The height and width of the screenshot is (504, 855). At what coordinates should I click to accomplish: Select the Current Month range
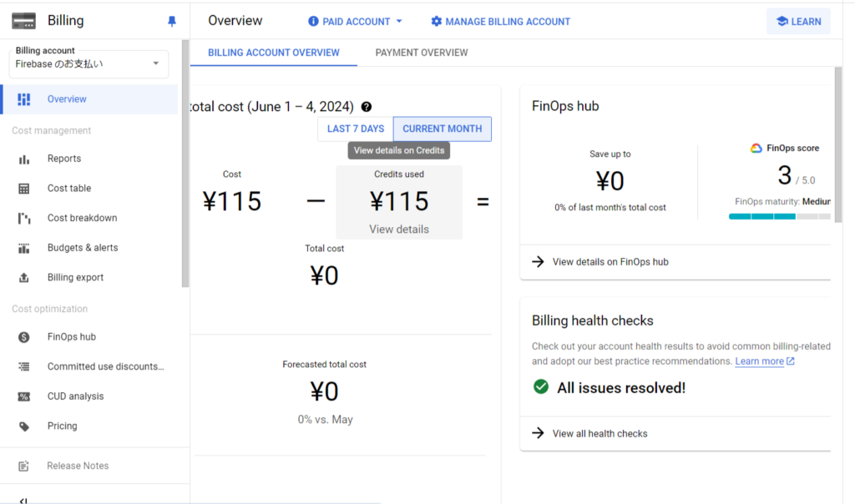point(443,129)
